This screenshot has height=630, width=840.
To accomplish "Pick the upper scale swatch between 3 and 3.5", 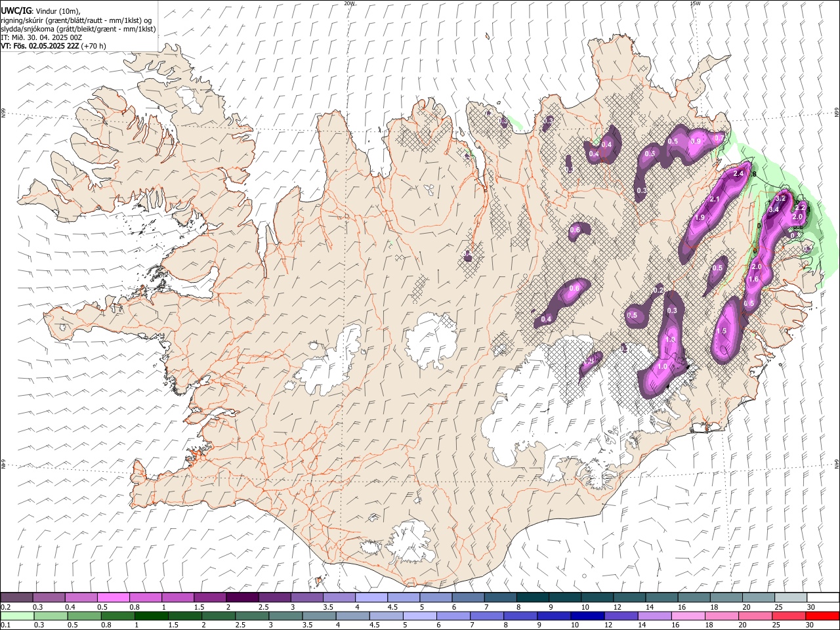I will tap(306, 598).
